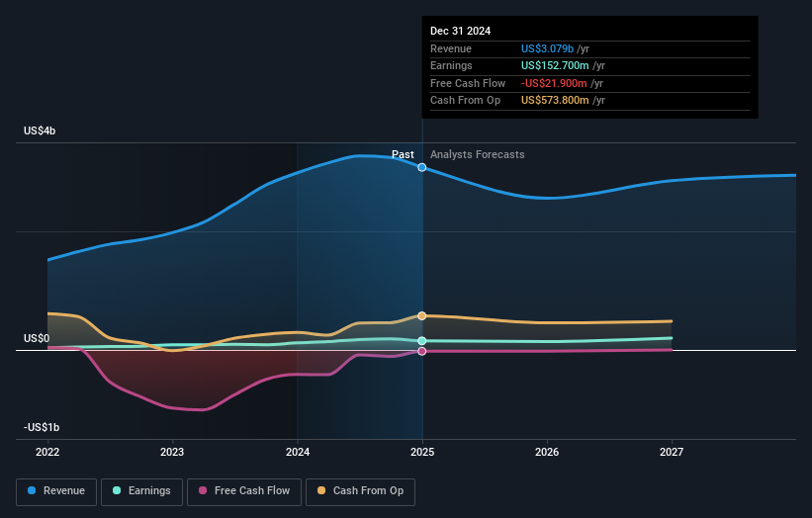Toggle the Revenue legend button
This screenshot has height=518, width=812.
(56, 491)
